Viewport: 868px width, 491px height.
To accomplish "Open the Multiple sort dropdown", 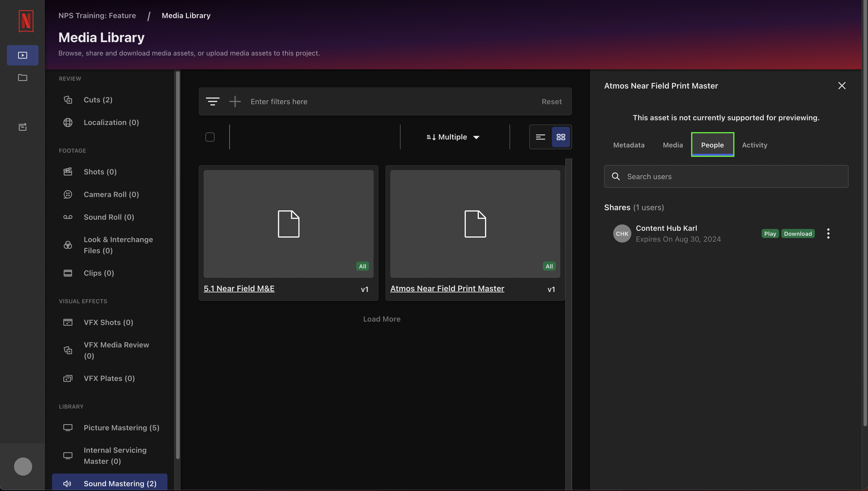I will (453, 137).
